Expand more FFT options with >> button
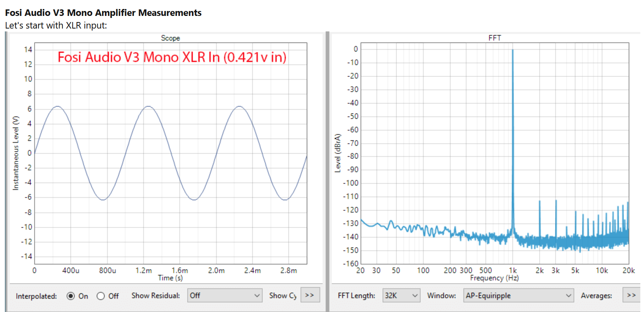 pos(631,295)
